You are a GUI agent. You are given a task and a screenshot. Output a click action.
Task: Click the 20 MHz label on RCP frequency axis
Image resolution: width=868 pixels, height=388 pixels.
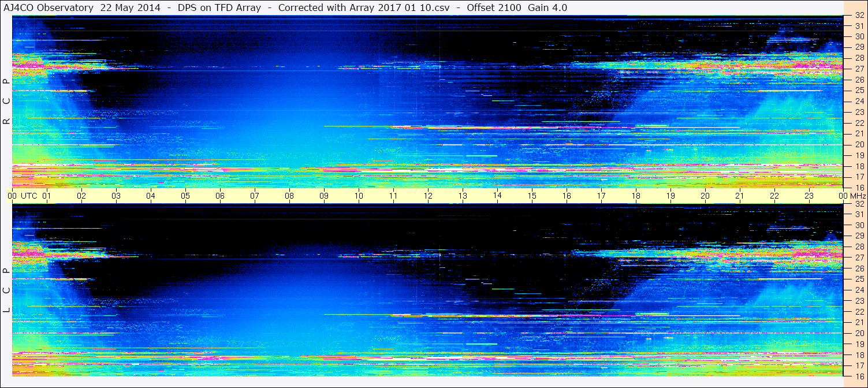859,144
